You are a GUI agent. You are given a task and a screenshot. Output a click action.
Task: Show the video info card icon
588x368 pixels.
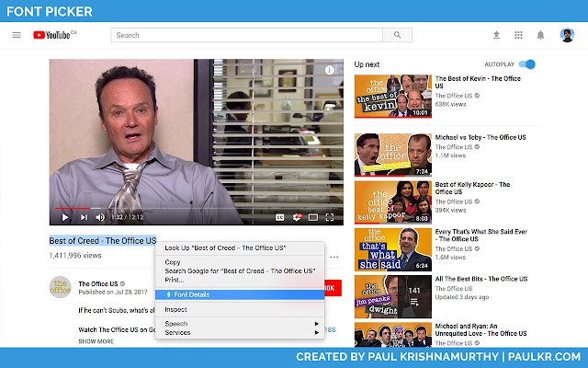(329, 70)
